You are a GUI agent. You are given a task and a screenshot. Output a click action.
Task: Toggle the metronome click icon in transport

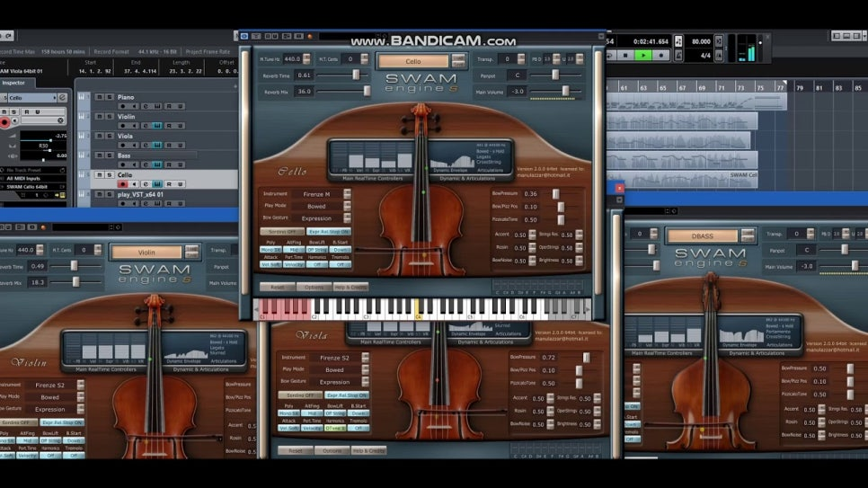pyautogui.click(x=678, y=41)
